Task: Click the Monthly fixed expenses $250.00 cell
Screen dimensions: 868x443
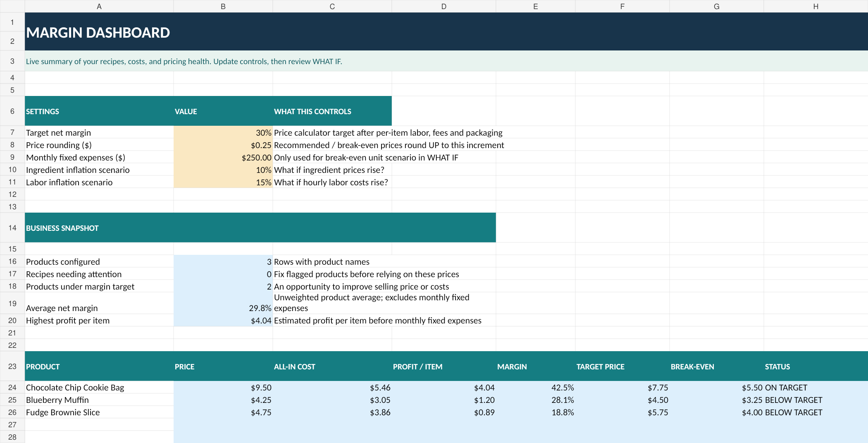Action: click(x=223, y=157)
